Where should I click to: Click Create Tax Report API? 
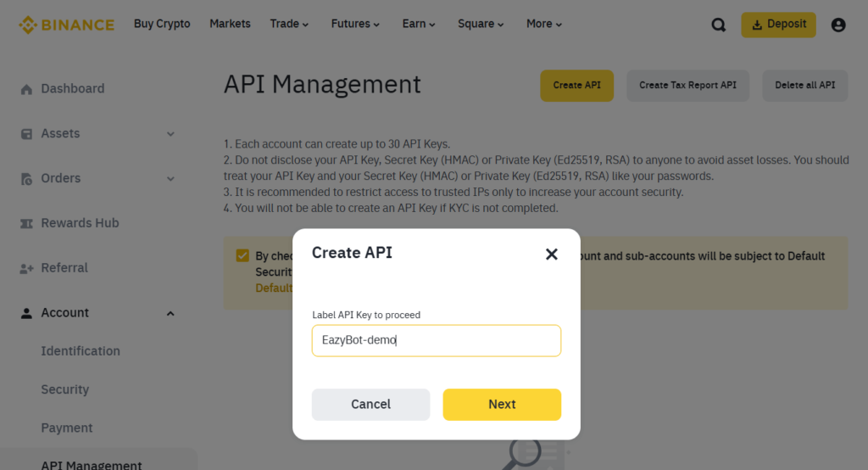click(x=687, y=86)
